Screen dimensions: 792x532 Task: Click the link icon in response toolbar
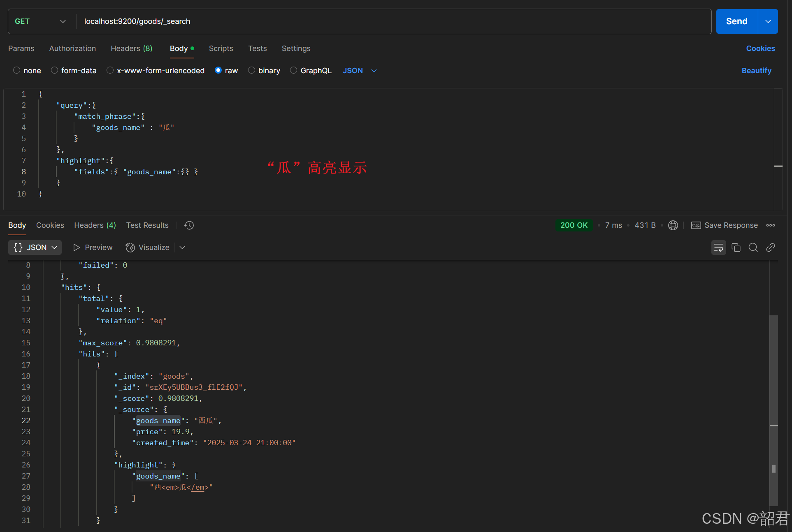[x=770, y=247]
